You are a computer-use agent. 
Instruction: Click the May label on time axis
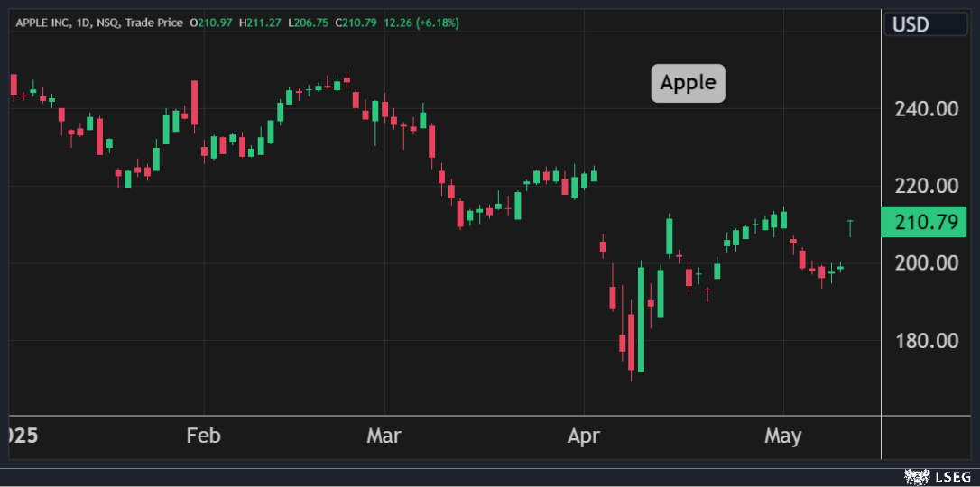point(782,436)
